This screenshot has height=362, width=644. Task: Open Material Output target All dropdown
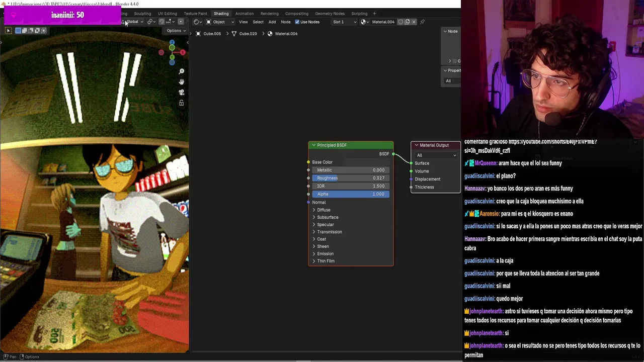point(436,155)
